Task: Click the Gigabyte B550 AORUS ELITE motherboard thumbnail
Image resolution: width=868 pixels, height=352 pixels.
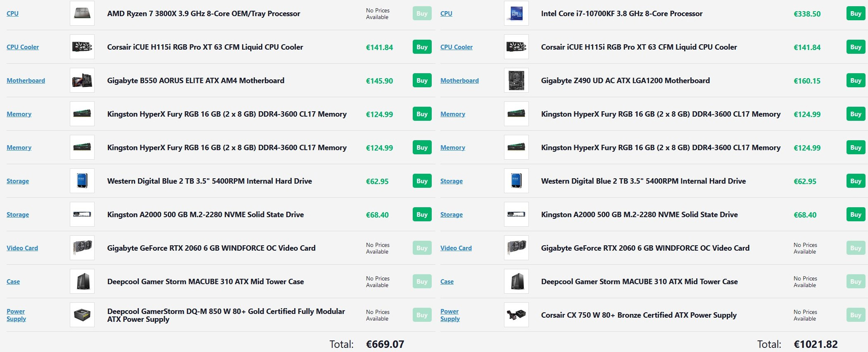Action: click(82, 80)
